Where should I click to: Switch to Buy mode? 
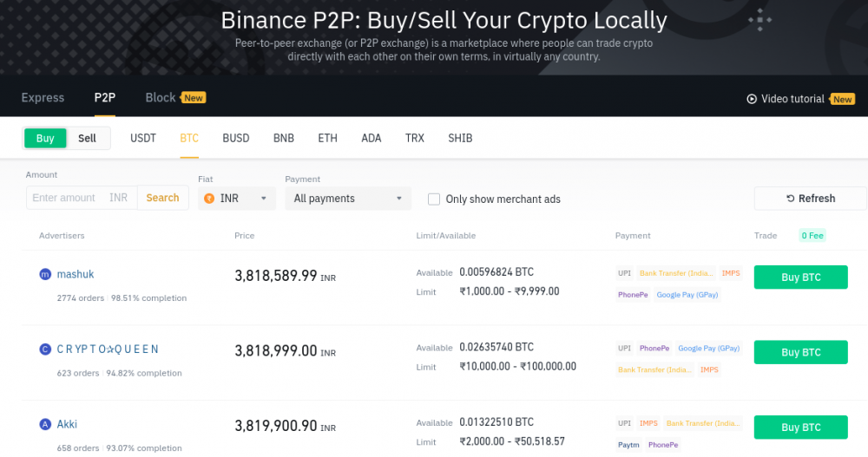45,138
